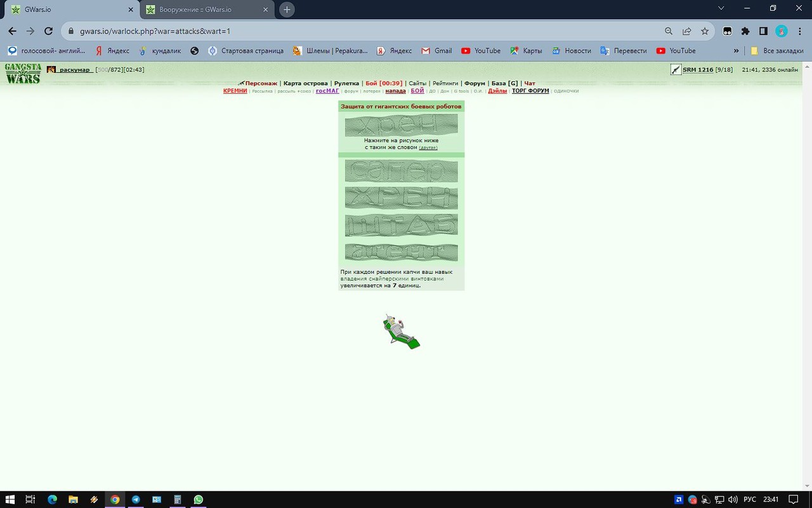Select the captcha image reading сапер
Viewport: 812px width, 508px height.
coord(401,171)
